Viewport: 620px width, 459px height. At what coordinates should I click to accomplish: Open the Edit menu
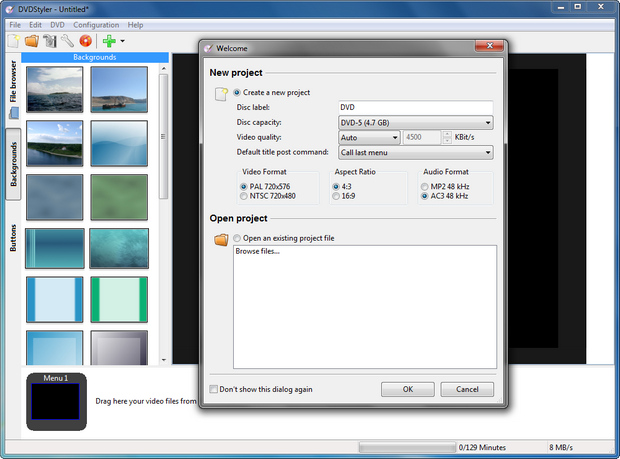coord(35,25)
